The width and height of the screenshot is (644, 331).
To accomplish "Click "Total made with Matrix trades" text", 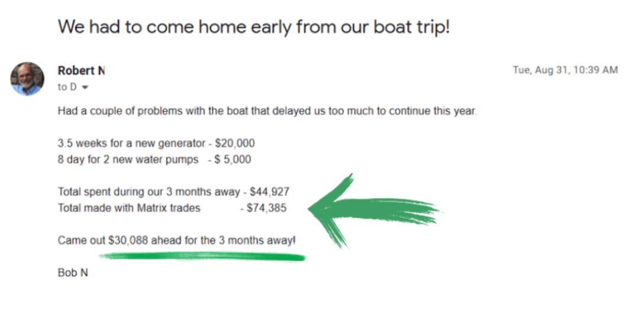I will 129,207.
